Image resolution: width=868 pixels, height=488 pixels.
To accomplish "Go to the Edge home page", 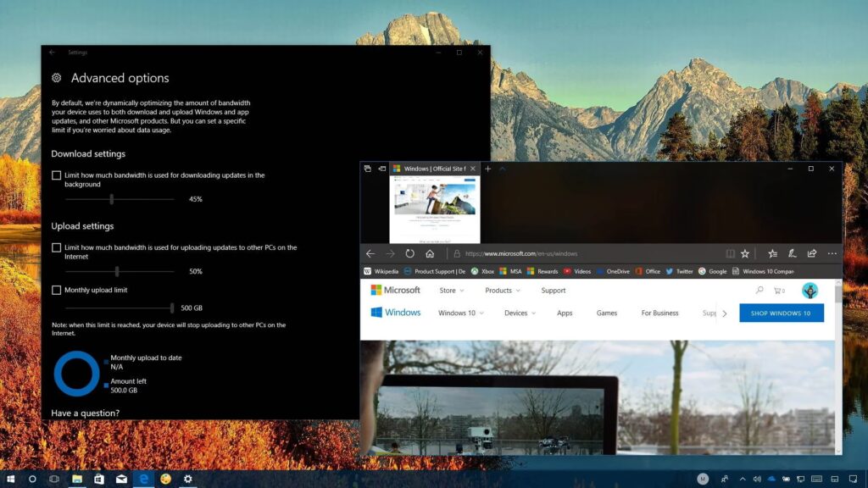I will (430, 253).
